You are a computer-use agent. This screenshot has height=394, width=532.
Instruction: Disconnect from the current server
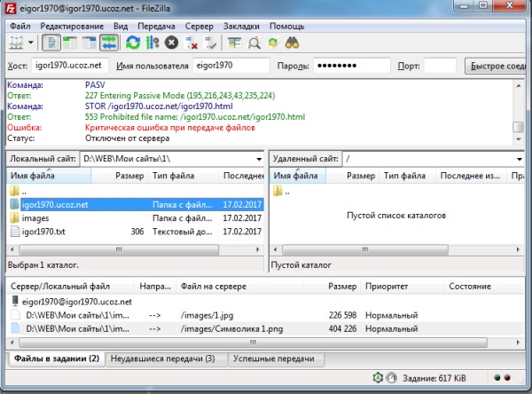pos(191,43)
